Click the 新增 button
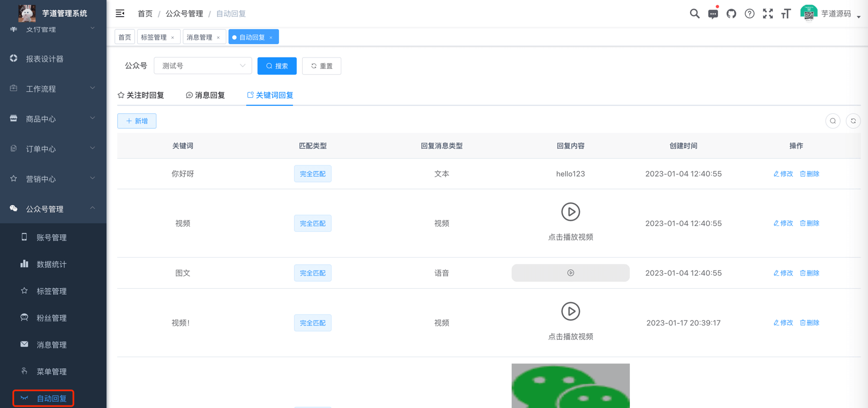This screenshot has height=408, width=868. pyautogui.click(x=137, y=121)
